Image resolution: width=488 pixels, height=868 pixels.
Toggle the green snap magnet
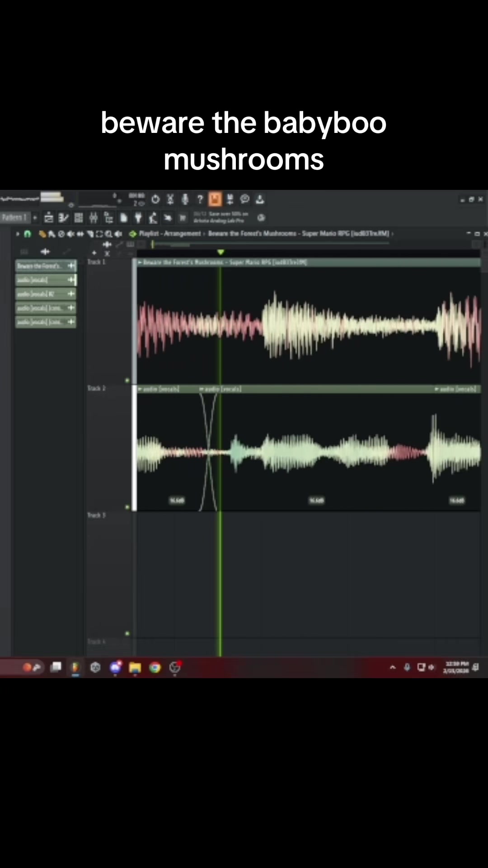point(28,234)
